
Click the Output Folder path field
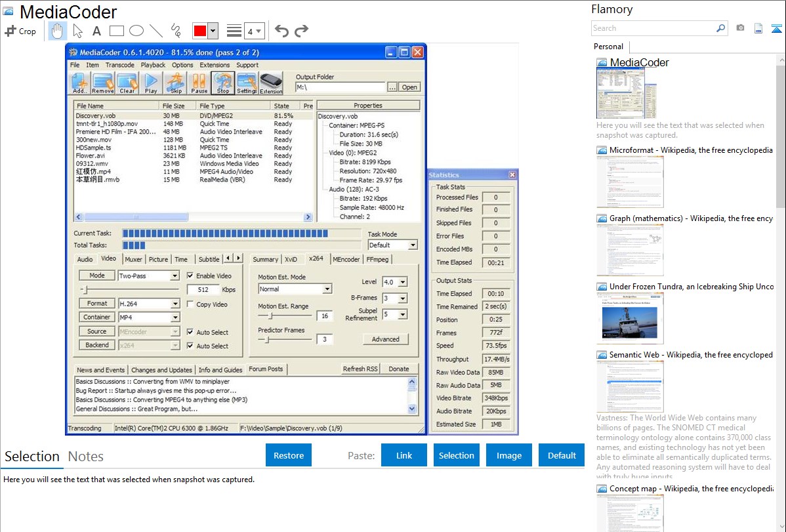340,87
